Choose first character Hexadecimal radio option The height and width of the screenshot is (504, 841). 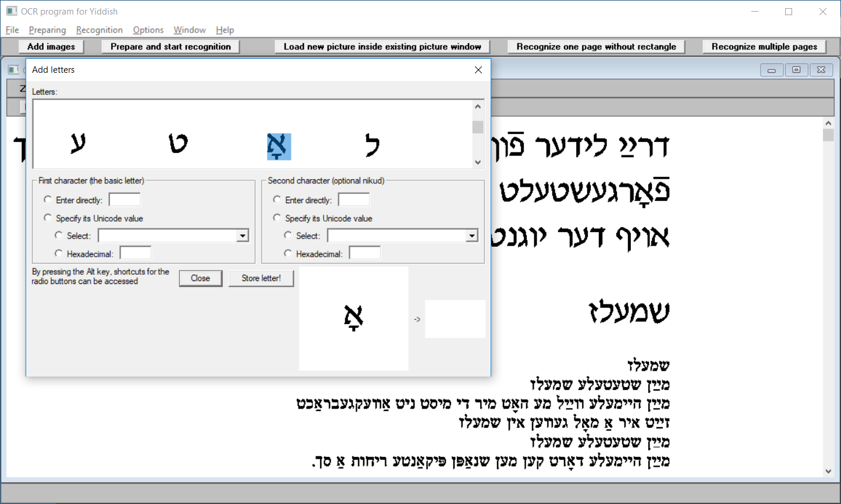[58, 253]
